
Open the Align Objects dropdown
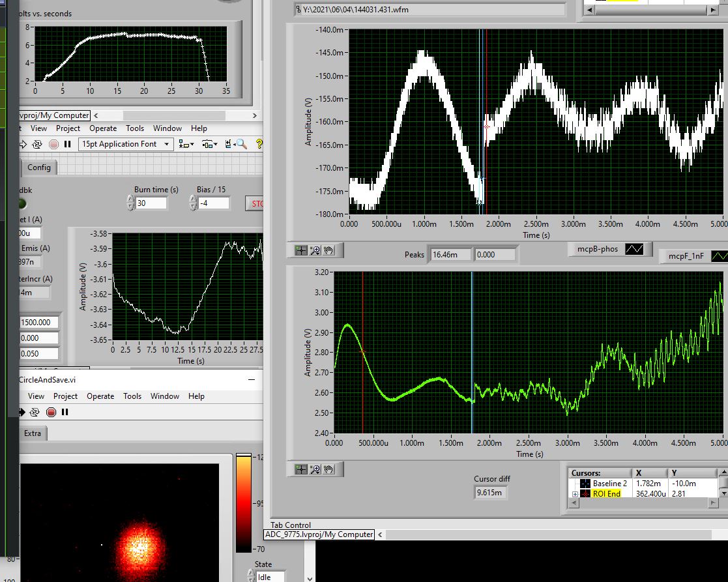[187, 144]
